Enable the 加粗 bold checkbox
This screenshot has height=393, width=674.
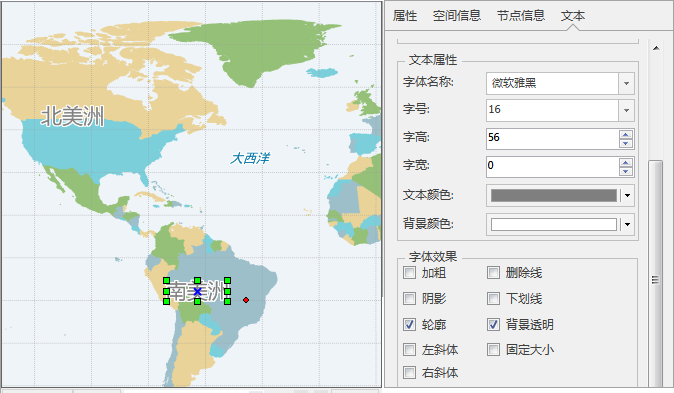[x=410, y=273]
